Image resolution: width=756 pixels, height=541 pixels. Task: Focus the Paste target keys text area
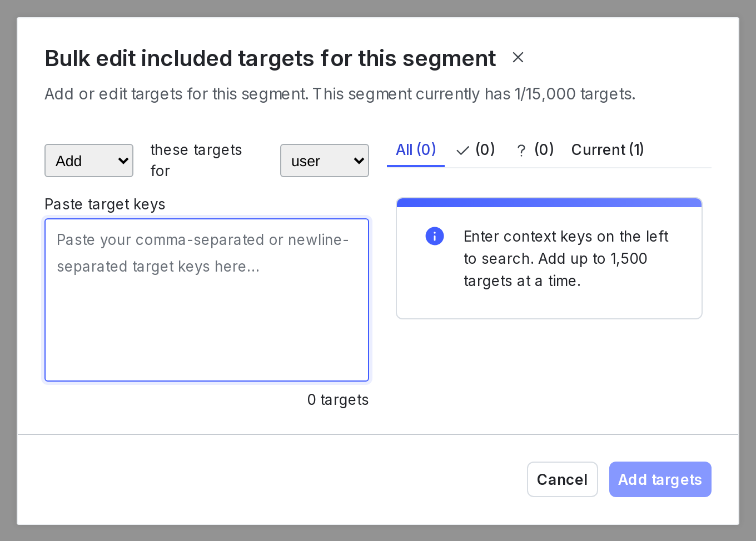(x=207, y=300)
